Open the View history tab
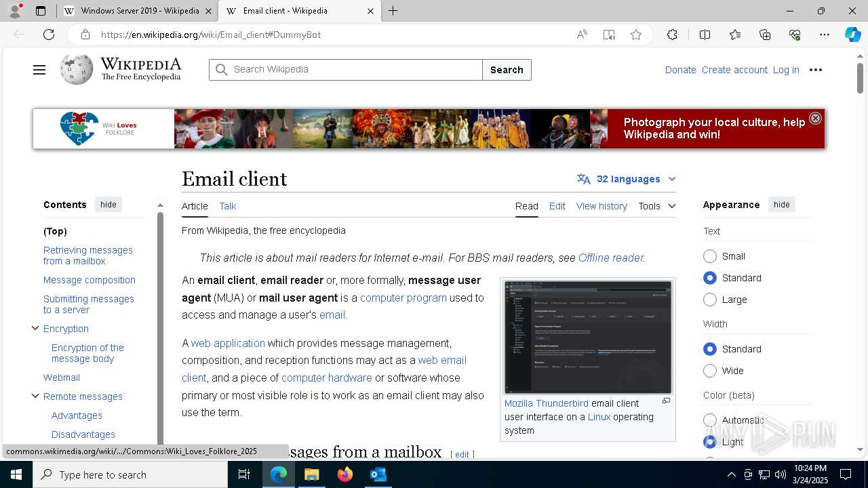 pyautogui.click(x=601, y=206)
